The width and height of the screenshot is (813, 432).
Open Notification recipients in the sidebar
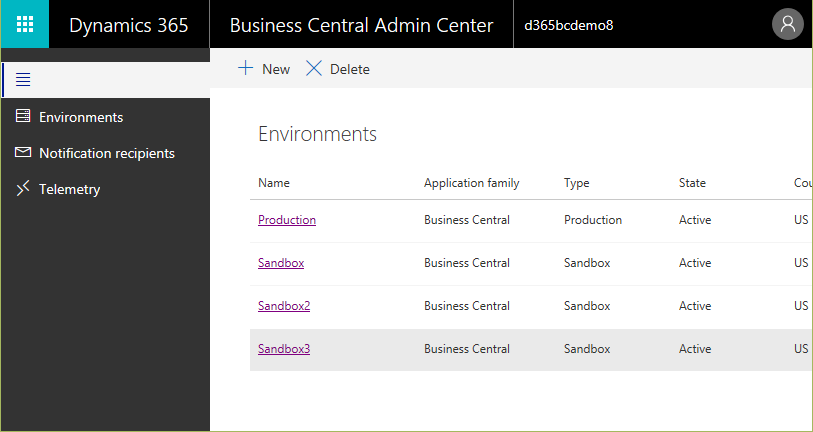pyautogui.click(x=107, y=154)
